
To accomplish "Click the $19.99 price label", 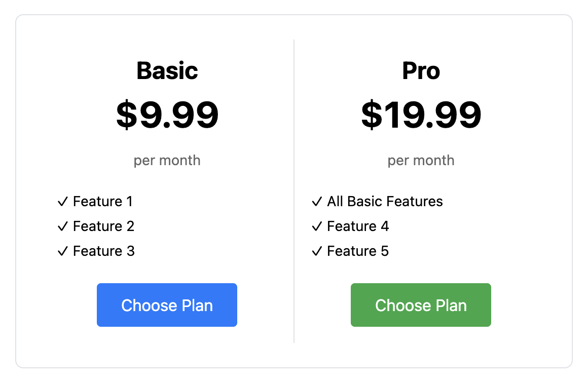I will [x=421, y=114].
